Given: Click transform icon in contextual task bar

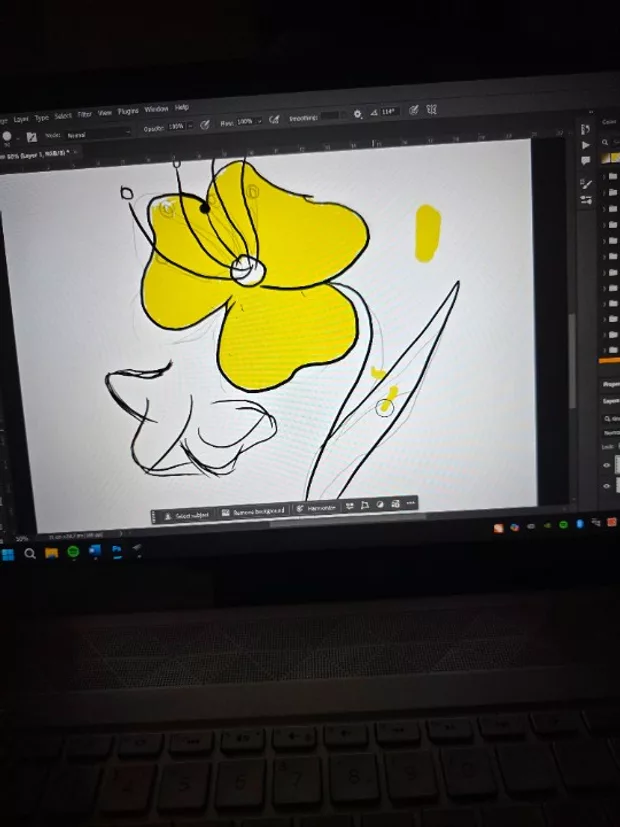Looking at the screenshot, I should [x=364, y=505].
